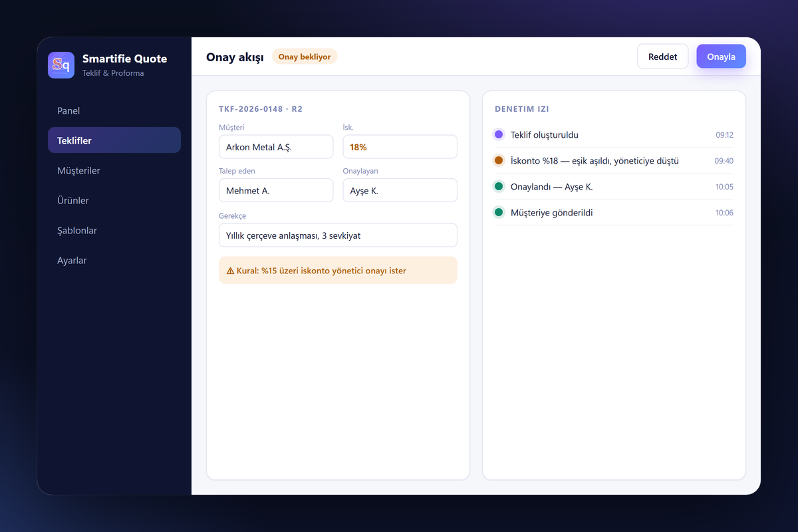Select the İskonto %18 eşik aşıldı entry
Screen dimensions: 798x532
614,160
